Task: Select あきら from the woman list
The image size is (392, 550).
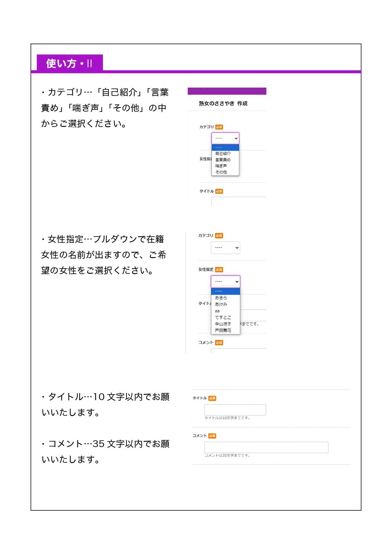Action: pos(221,298)
